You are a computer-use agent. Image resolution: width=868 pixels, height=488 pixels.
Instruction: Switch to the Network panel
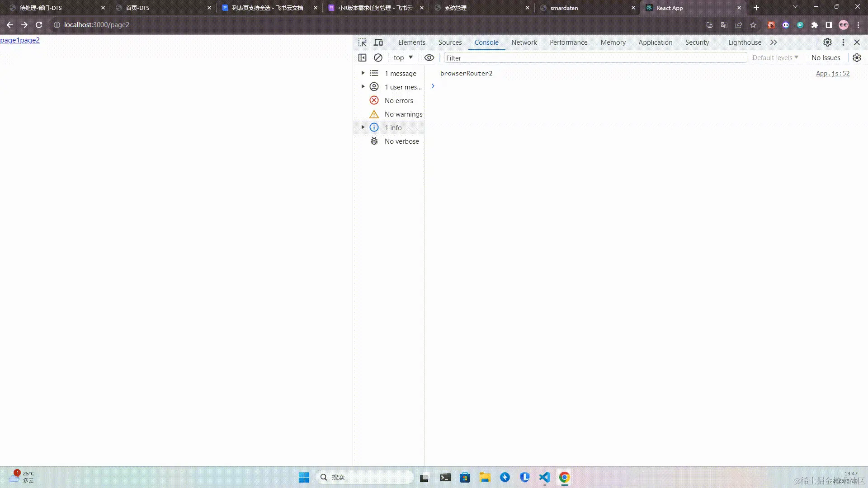pyautogui.click(x=524, y=42)
